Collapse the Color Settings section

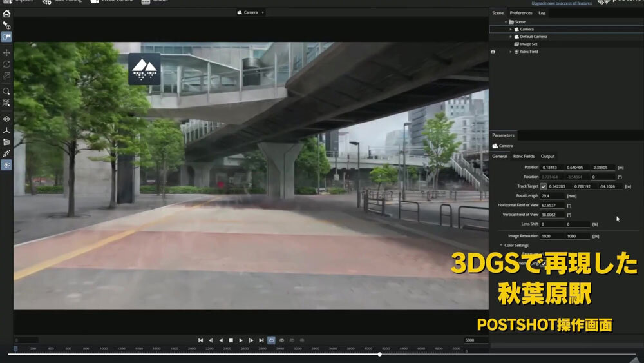501,245
